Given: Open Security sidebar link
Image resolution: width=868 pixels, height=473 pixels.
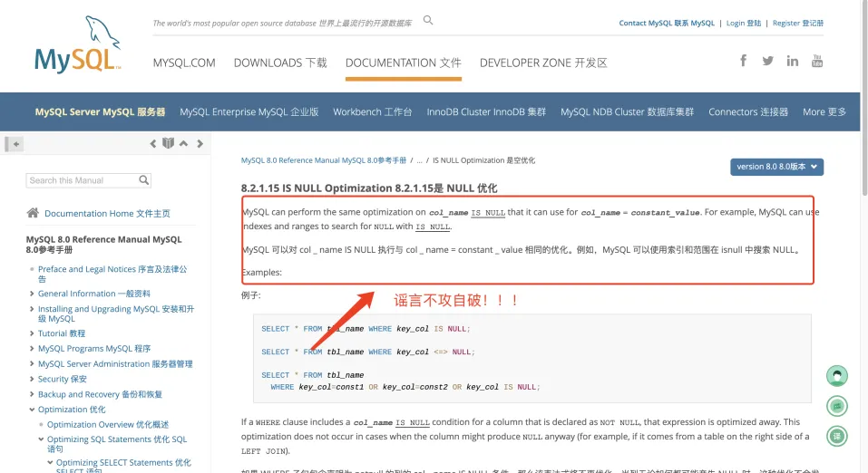Looking at the screenshot, I should click(62, 379).
